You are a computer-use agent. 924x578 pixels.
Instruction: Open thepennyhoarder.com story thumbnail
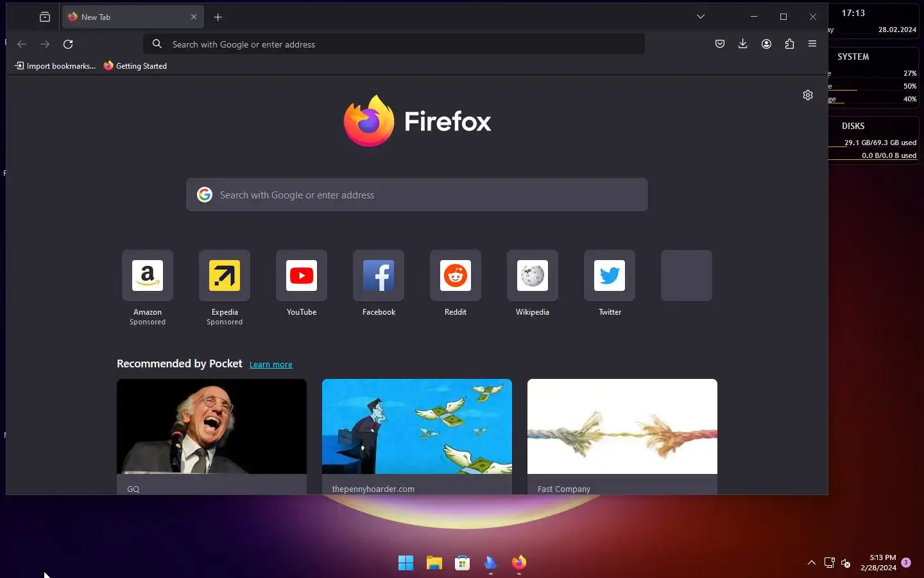coord(417,426)
